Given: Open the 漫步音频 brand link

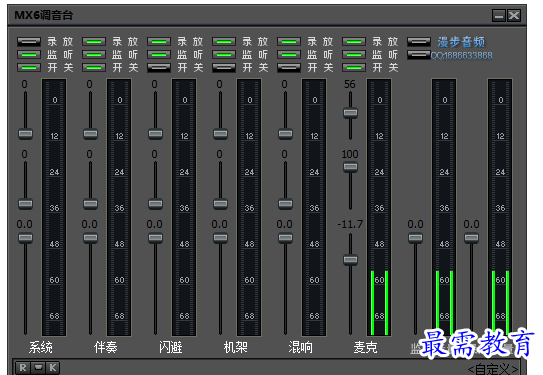Looking at the screenshot, I should 461,42.
